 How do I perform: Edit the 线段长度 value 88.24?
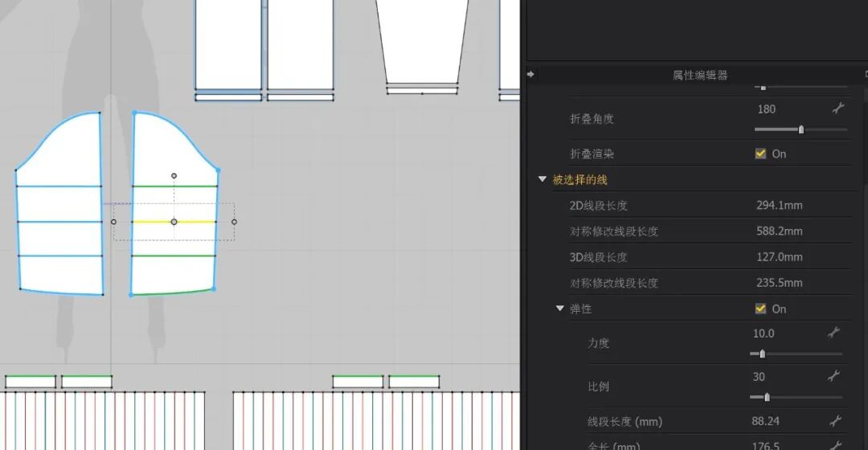(x=766, y=421)
